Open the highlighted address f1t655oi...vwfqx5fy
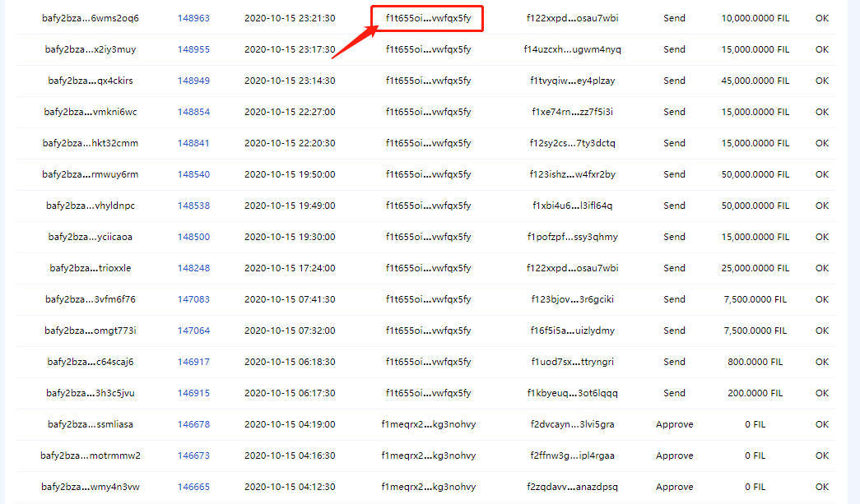This screenshot has width=860, height=504. pos(427,17)
